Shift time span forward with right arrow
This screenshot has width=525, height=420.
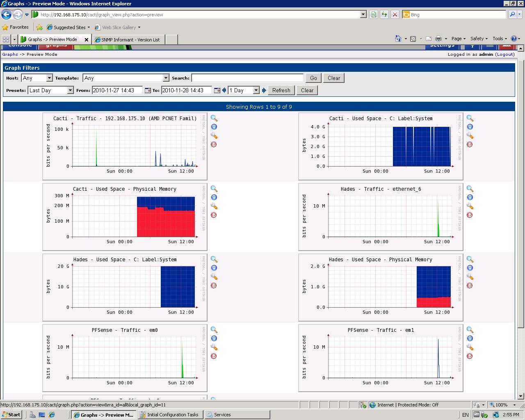coord(264,90)
